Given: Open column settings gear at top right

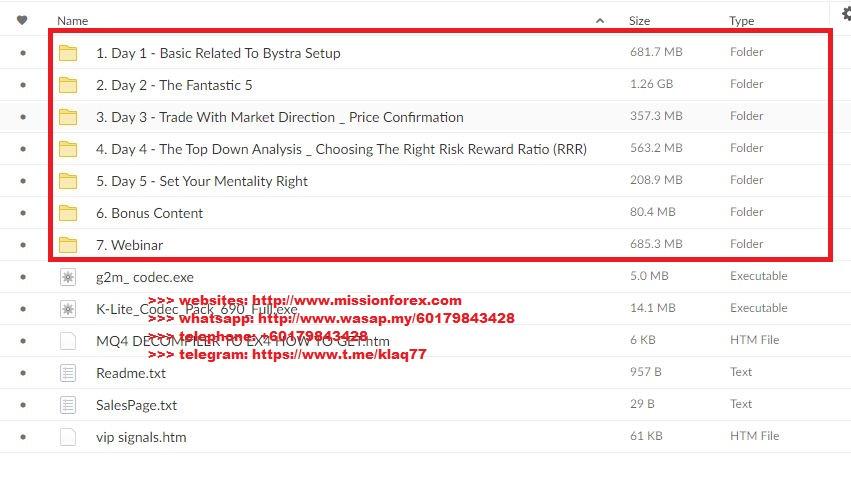Looking at the screenshot, I should 845,14.
